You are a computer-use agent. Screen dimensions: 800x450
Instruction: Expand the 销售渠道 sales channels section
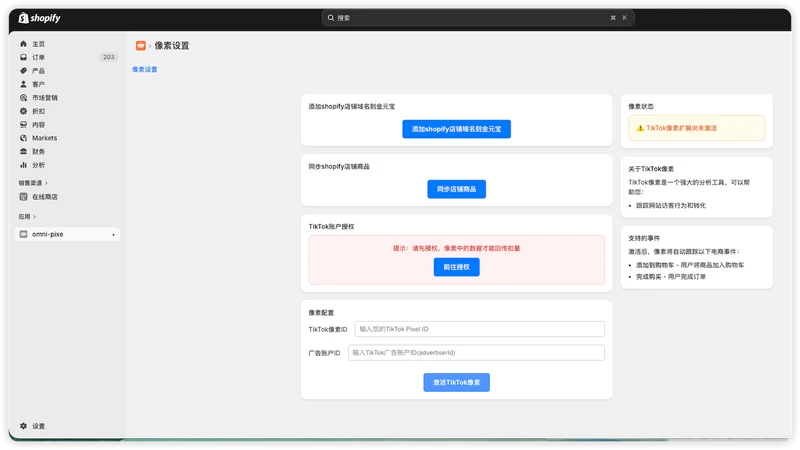coord(33,183)
